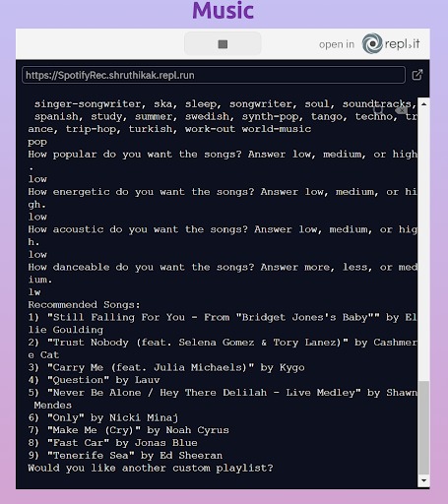Click the faint loading spinner icon in console
The width and height of the screenshot is (448, 504).
point(378,109)
